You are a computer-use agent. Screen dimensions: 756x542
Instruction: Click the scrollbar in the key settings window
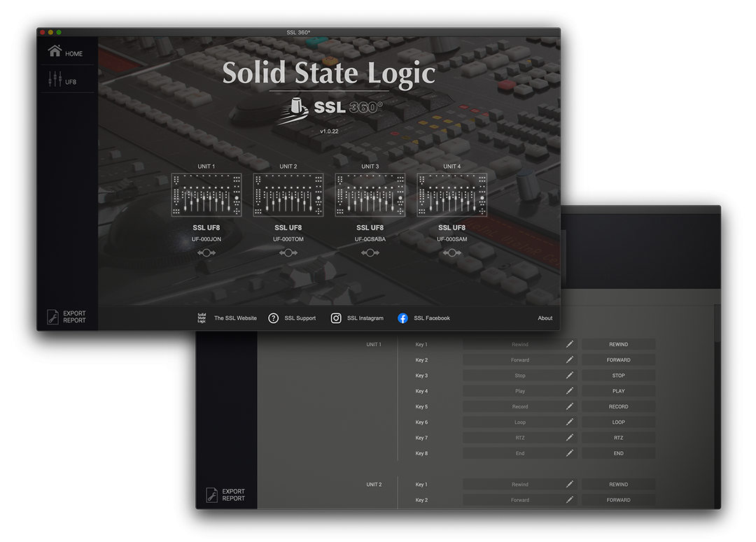pyautogui.click(x=716, y=322)
